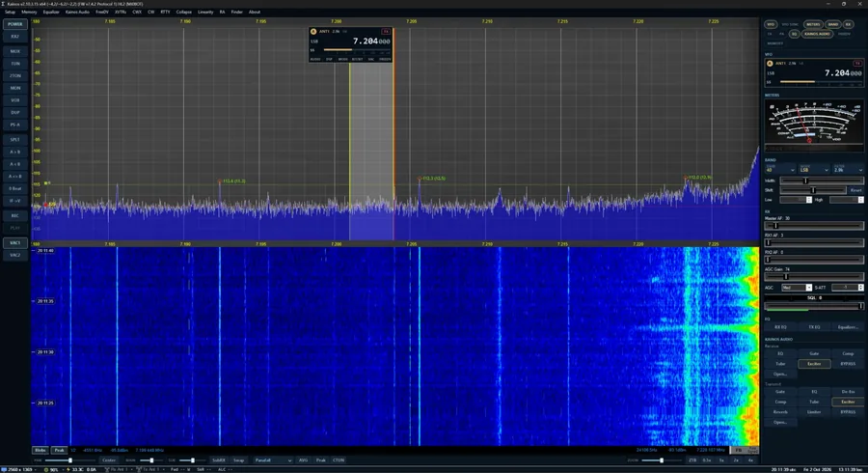868x473 pixels.
Task: Open the About menu
Action: click(254, 12)
